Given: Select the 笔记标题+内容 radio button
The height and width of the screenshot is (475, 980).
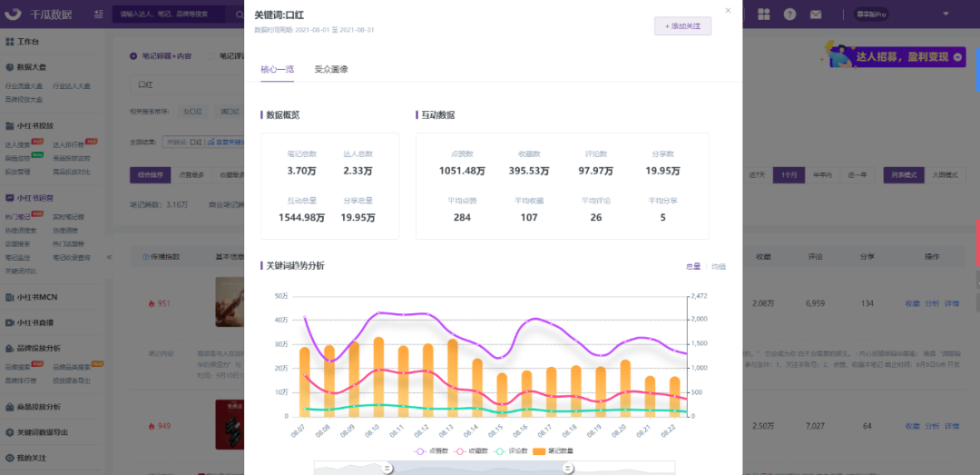Looking at the screenshot, I should coord(133,55).
